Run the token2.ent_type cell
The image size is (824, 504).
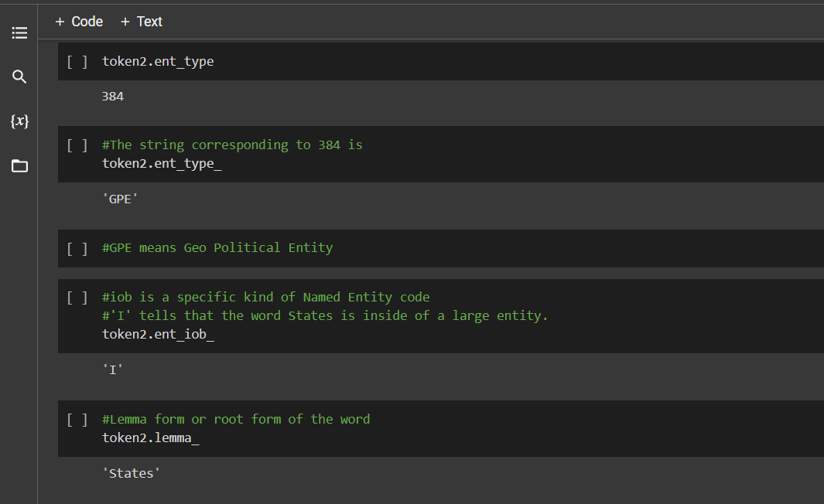(x=77, y=62)
